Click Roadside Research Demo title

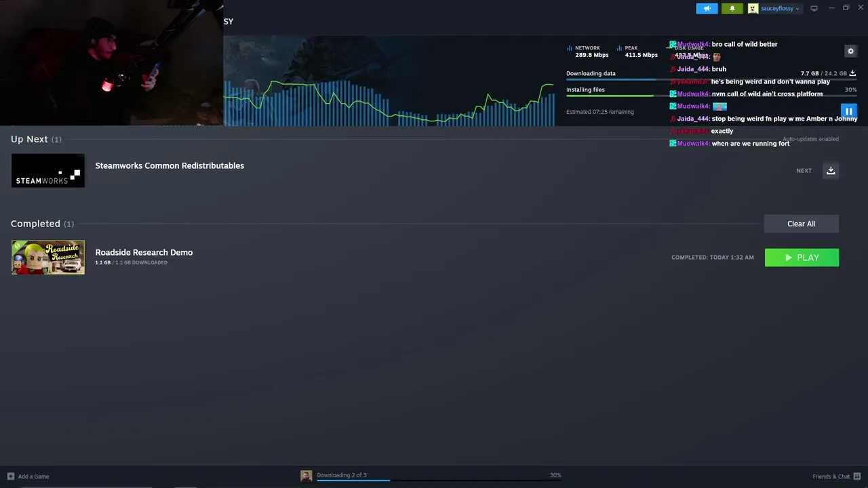[144, 252]
